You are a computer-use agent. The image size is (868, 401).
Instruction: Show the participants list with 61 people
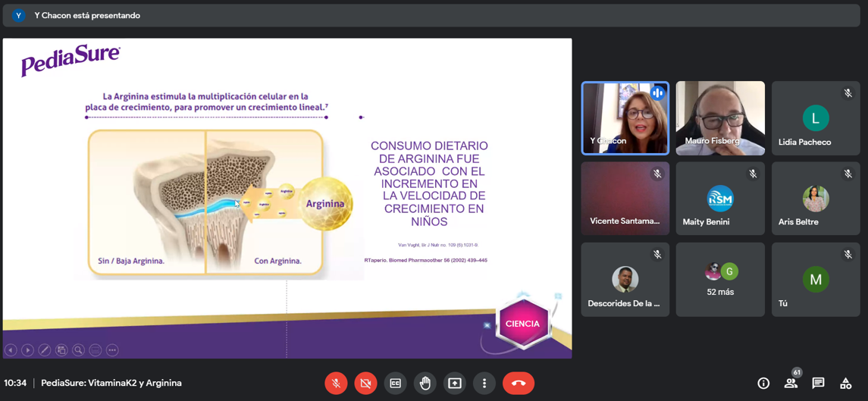(x=791, y=384)
